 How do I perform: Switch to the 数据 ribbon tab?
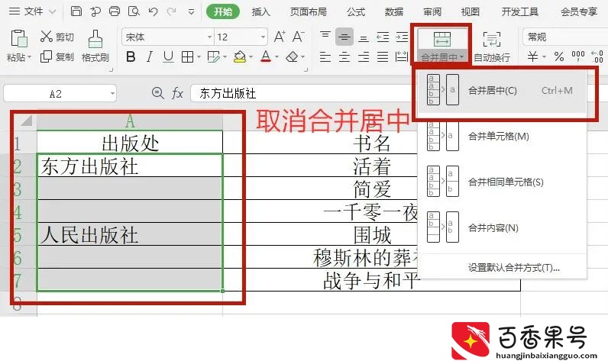point(394,11)
